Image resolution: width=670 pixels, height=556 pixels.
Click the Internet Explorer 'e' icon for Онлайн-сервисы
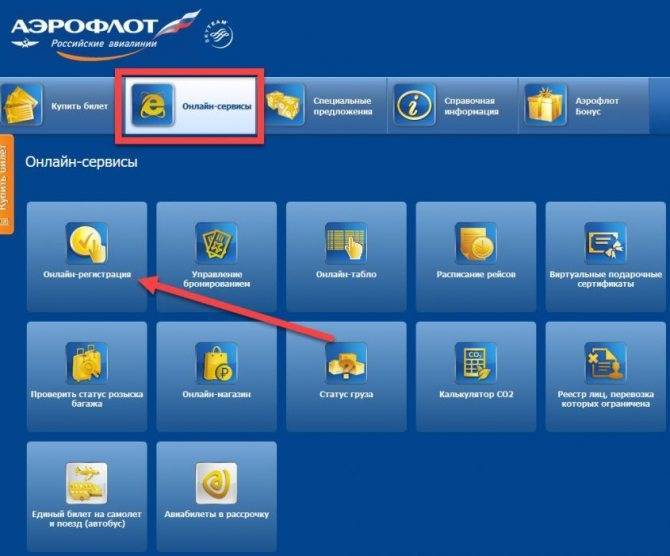(x=153, y=105)
